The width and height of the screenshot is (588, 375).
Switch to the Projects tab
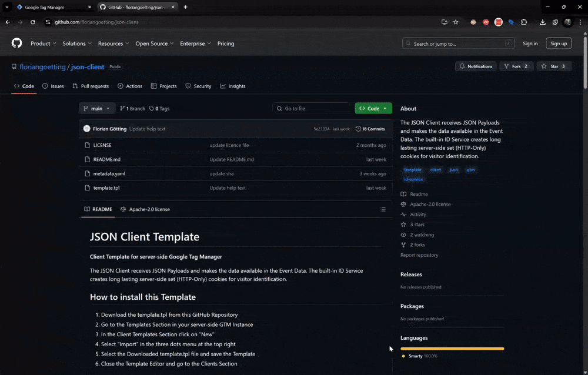pos(163,86)
